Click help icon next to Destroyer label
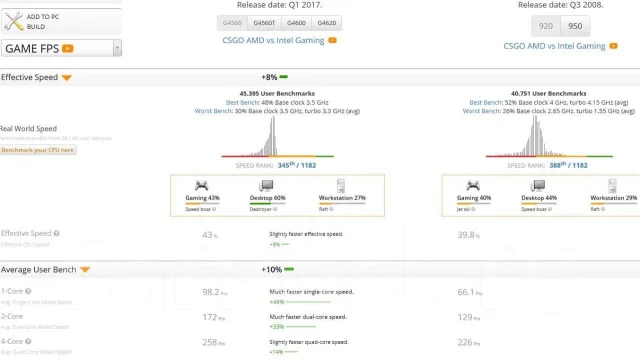The width and height of the screenshot is (640, 361). [x=275, y=209]
